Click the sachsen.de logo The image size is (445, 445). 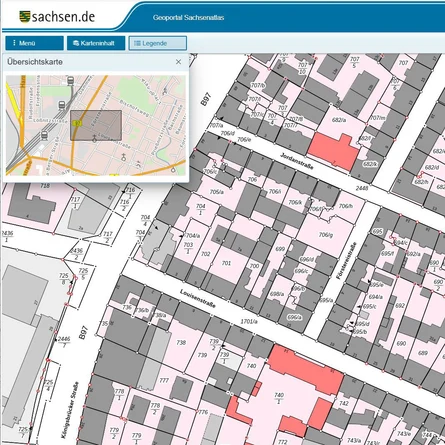click(57, 17)
